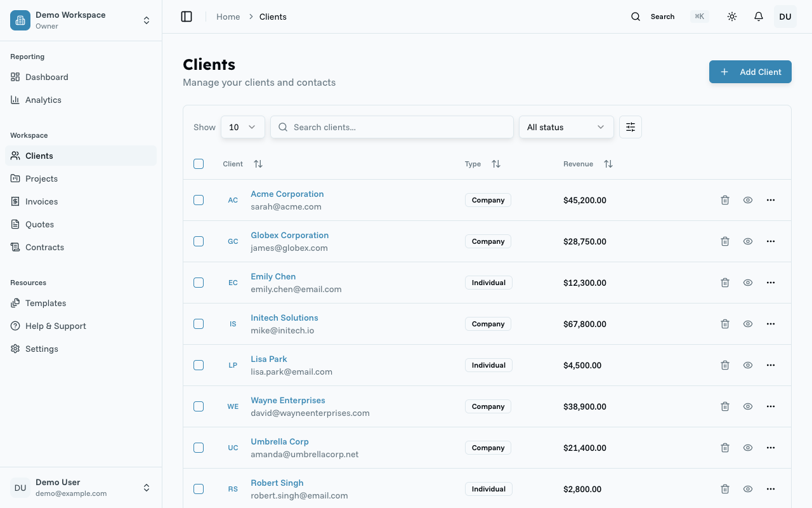Delete Umbrella Corp with trash icon
The height and width of the screenshot is (508, 812).
coord(725,448)
